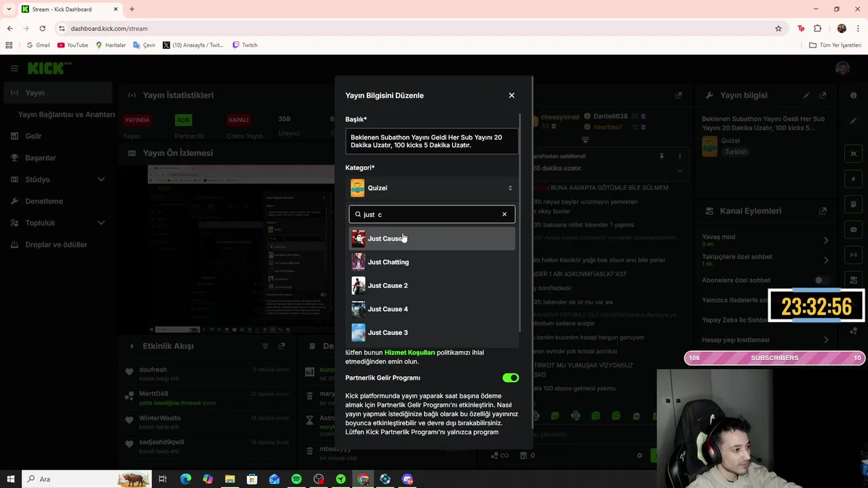Pick Just Cause 3 from results
The height and width of the screenshot is (488, 868).
pos(432,333)
